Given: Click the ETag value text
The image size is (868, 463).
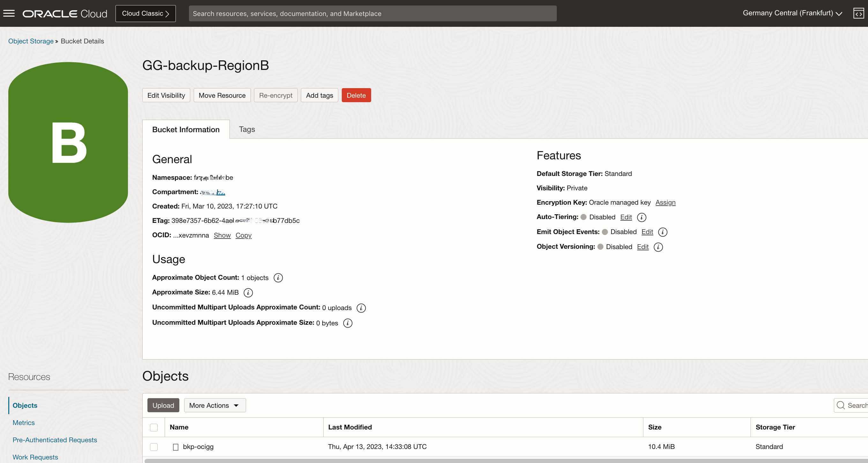Looking at the screenshot, I should [235, 221].
